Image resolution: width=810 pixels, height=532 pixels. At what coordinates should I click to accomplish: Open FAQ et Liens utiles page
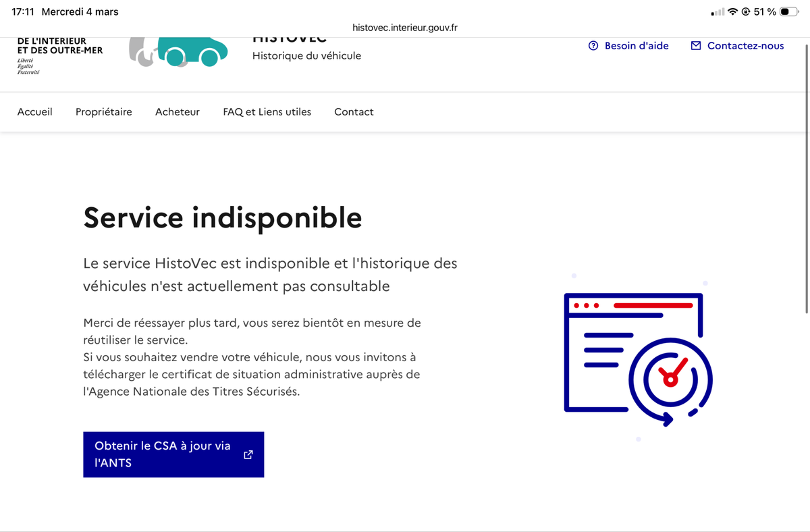click(x=267, y=112)
